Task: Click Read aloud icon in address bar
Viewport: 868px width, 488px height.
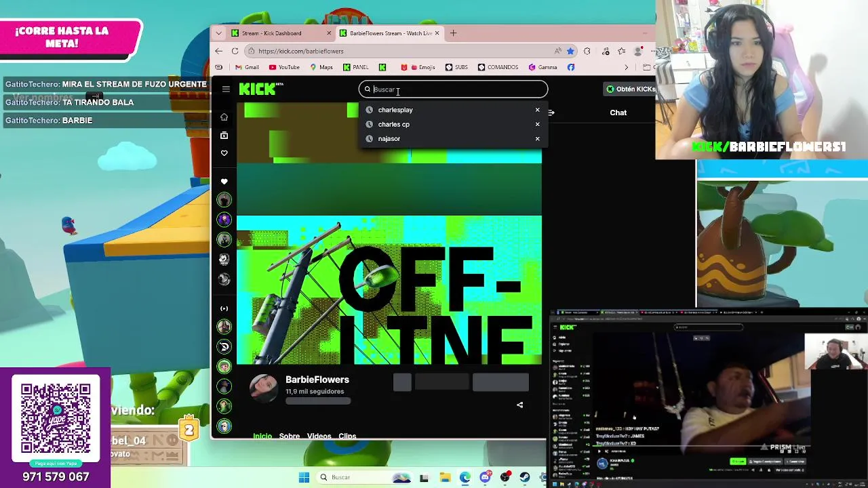Action: click(x=557, y=51)
